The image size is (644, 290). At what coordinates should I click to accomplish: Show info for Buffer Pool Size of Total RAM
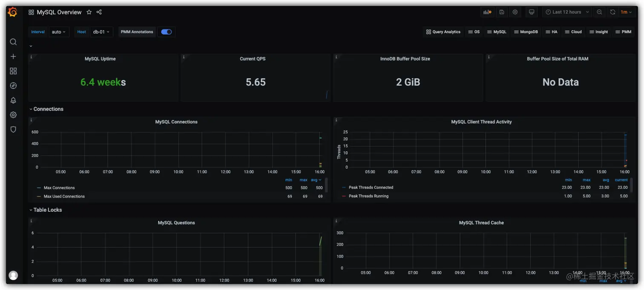click(x=489, y=57)
